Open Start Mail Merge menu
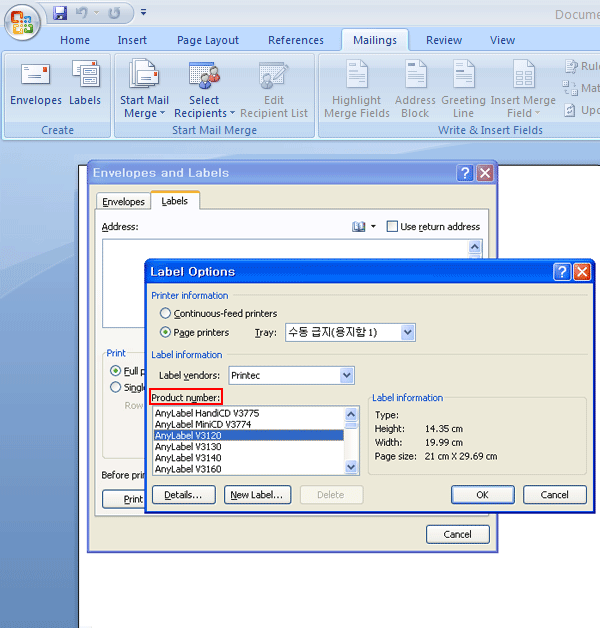600x628 pixels. (x=144, y=89)
